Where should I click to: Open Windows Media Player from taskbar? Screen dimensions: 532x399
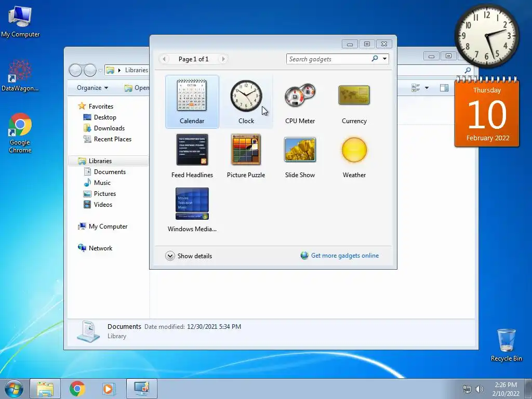click(x=109, y=389)
